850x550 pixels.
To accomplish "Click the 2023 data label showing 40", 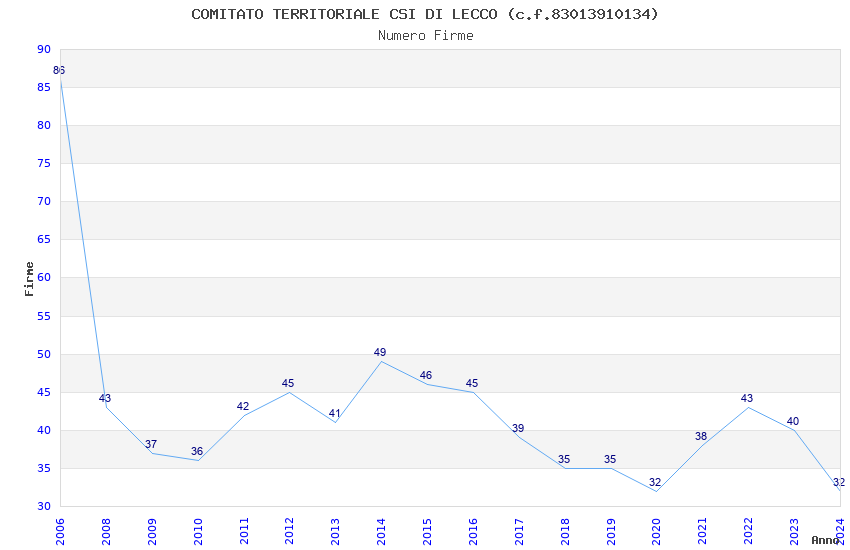I will (793, 421).
